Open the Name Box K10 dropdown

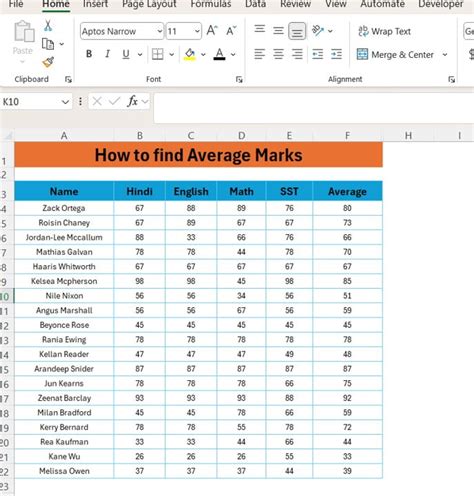pos(65,102)
